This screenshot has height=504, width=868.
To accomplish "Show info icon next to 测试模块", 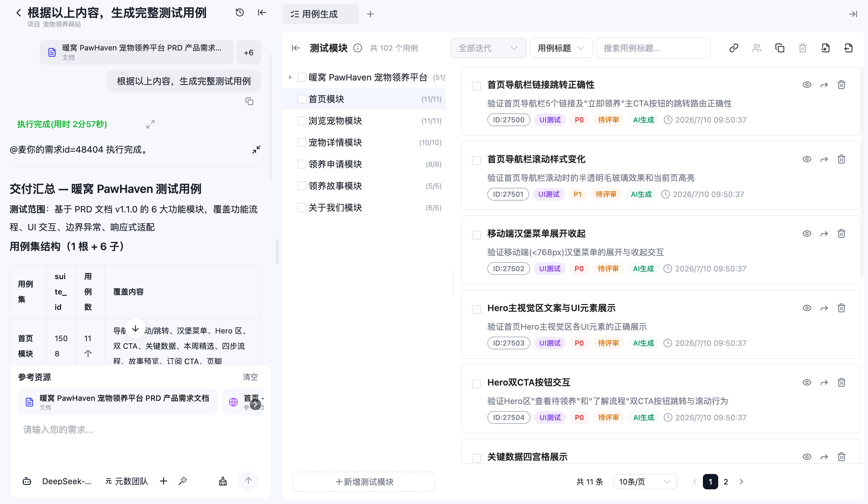I will pyautogui.click(x=358, y=48).
